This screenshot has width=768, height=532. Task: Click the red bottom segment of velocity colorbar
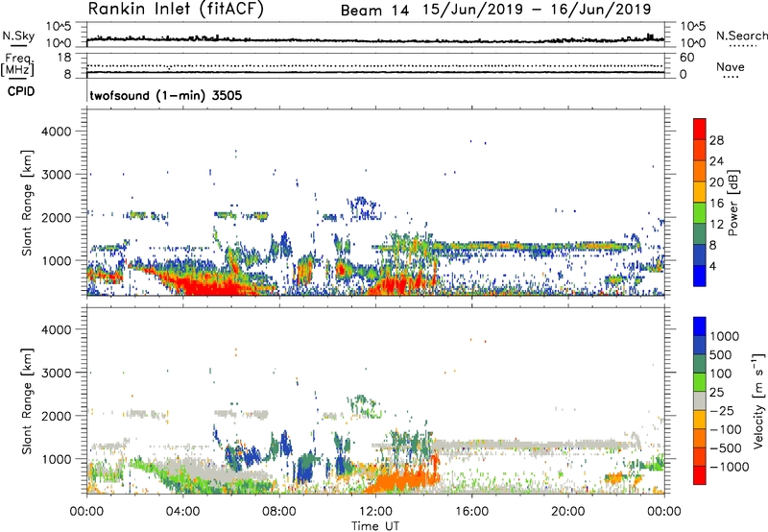tap(700, 475)
